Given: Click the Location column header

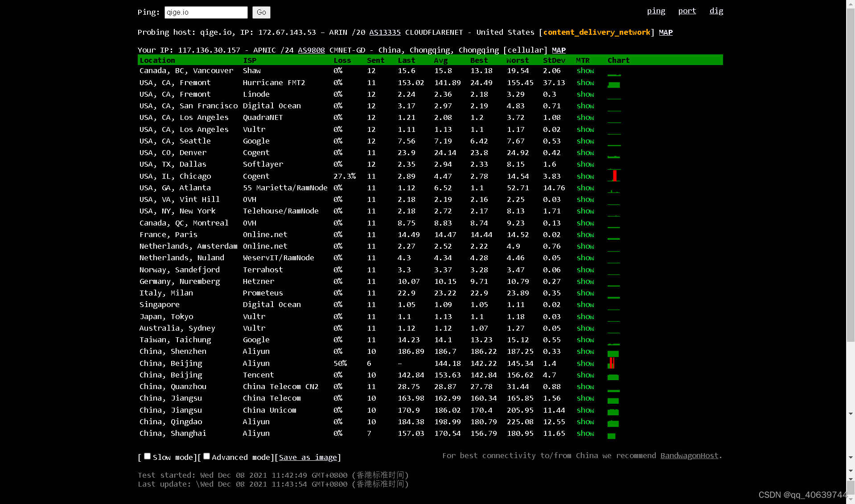Looking at the screenshot, I should pyautogui.click(x=157, y=60).
